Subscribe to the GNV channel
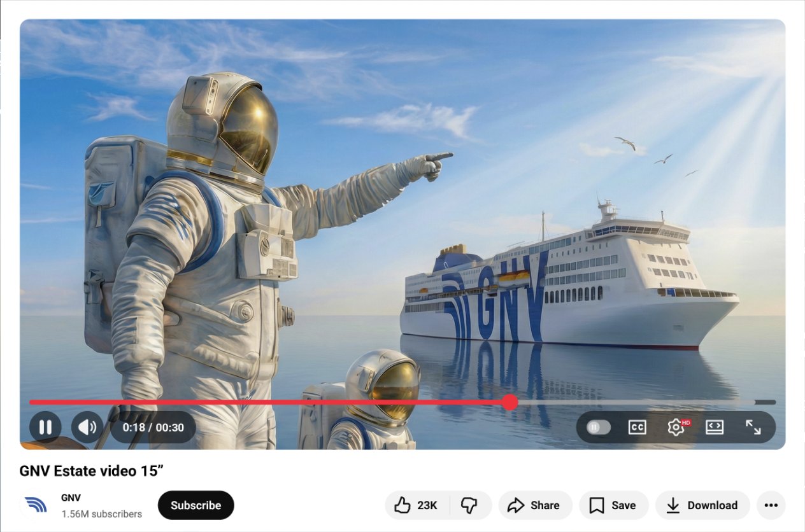This screenshot has width=805, height=532. click(196, 505)
